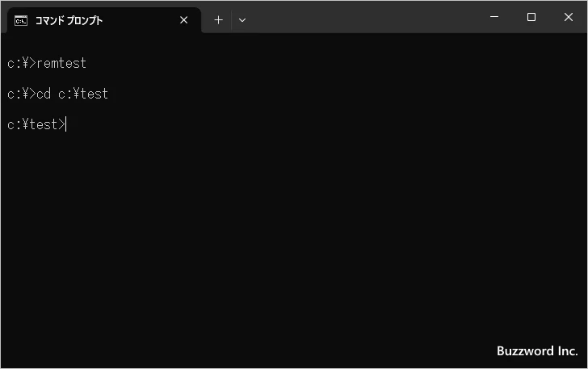Open a new tab with the plus button
This screenshot has width=588, height=369.
(x=218, y=20)
